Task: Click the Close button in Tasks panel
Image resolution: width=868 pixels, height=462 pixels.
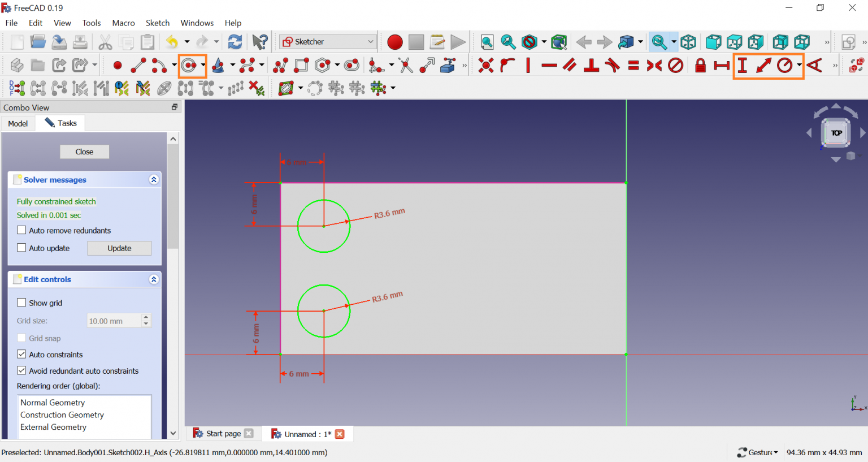Action: pos(84,152)
